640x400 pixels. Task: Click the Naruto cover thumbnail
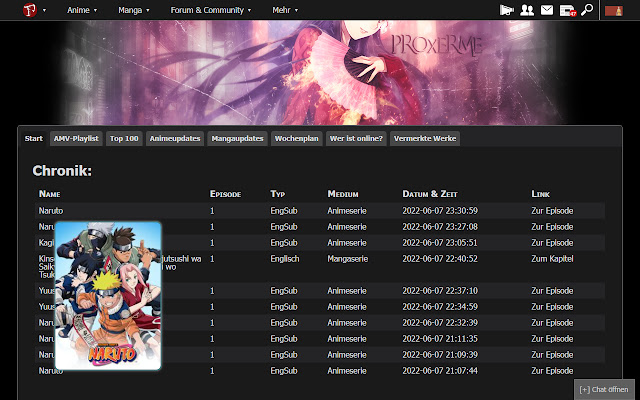[108, 295]
